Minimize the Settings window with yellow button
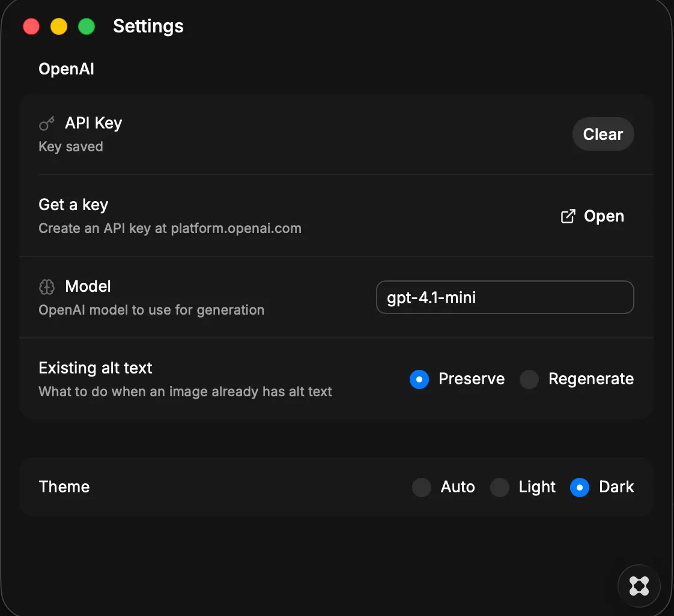This screenshot has height=616, width=674. 59,26
